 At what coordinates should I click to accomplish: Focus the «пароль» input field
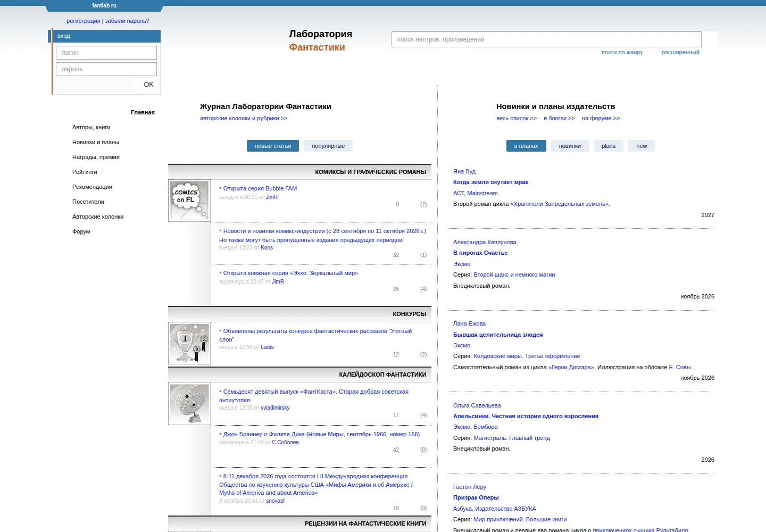(106, 69)
